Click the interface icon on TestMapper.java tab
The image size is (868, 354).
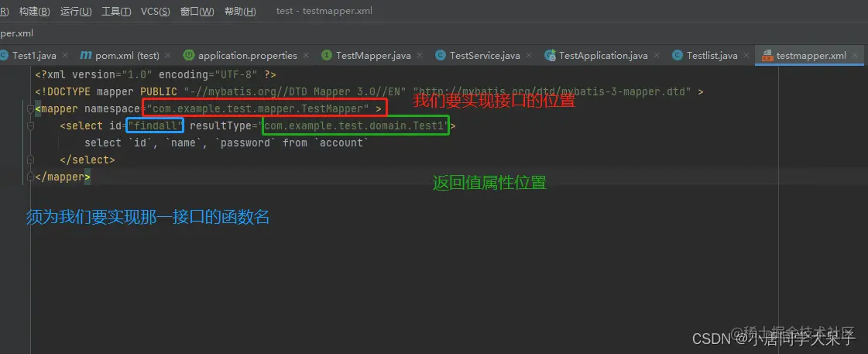click(x=328, y=56)
